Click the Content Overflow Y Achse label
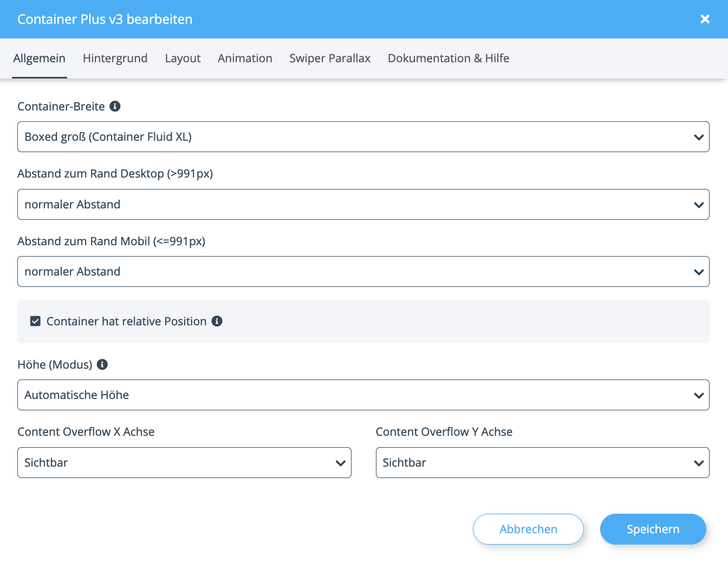 (444, 431)
